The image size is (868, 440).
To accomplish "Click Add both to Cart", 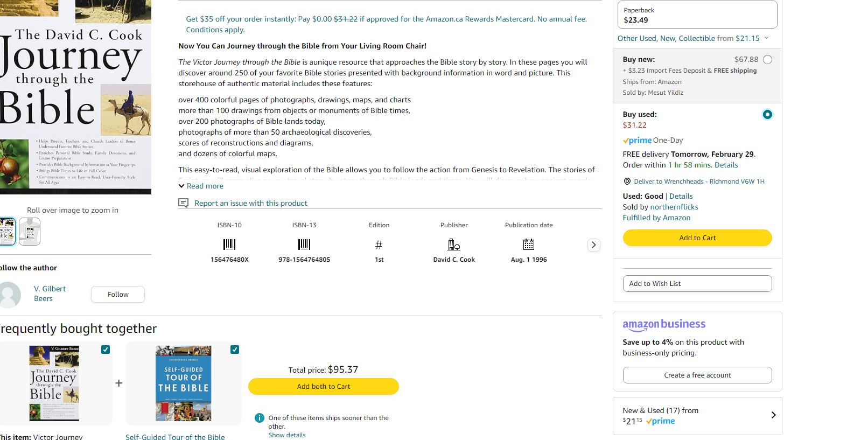I will [x=324, y=387].
